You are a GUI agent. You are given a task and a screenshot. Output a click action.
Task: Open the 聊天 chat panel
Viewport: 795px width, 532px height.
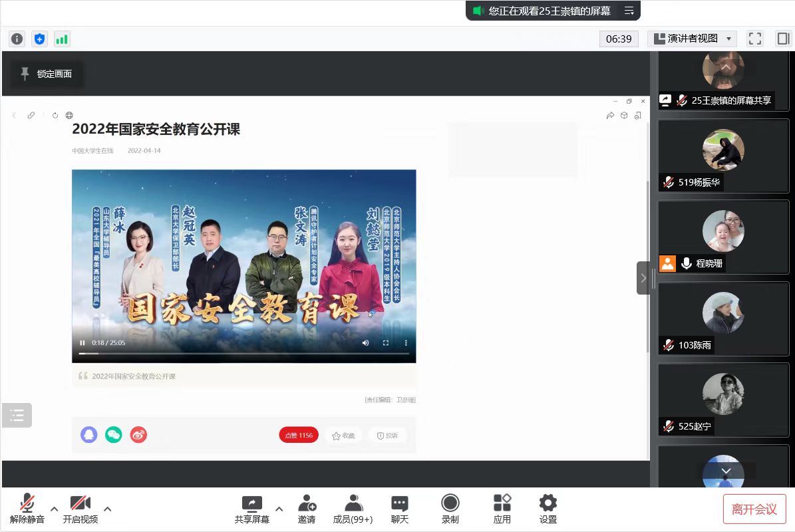coord(400,509)
